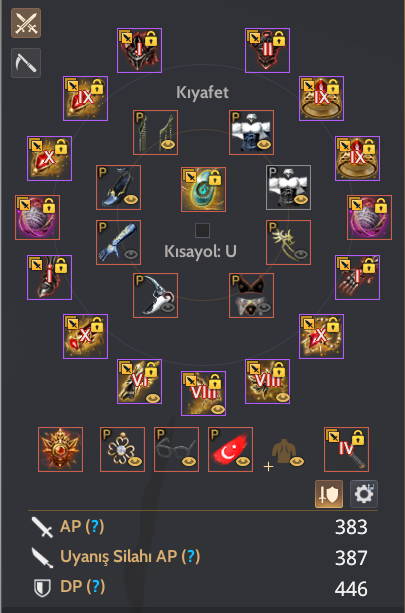Click the question mark next to AP
The image size is (405, 613).
click(95, 527)
